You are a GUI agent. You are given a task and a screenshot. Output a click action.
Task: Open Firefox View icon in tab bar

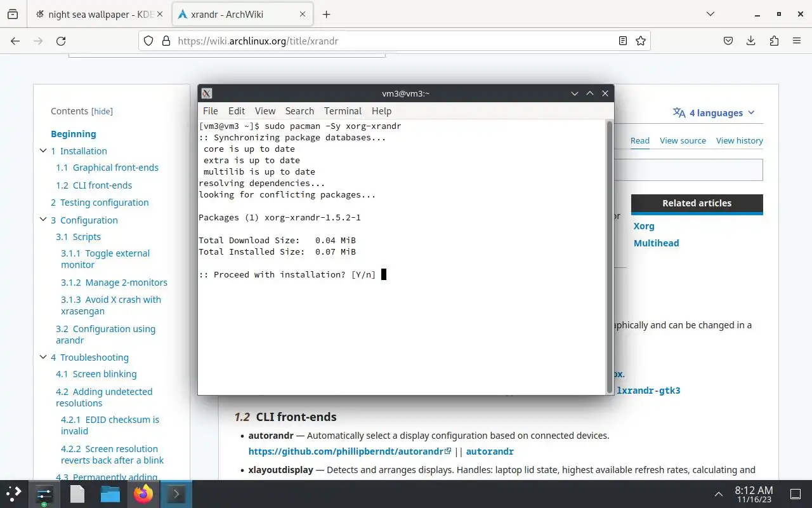(13, 14)
